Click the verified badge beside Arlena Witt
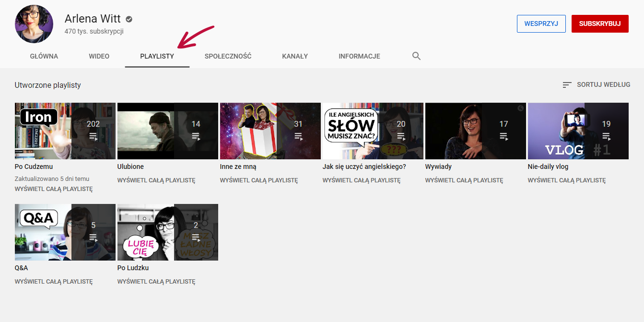This screenshot has height=322, width=644. point(129,19)
